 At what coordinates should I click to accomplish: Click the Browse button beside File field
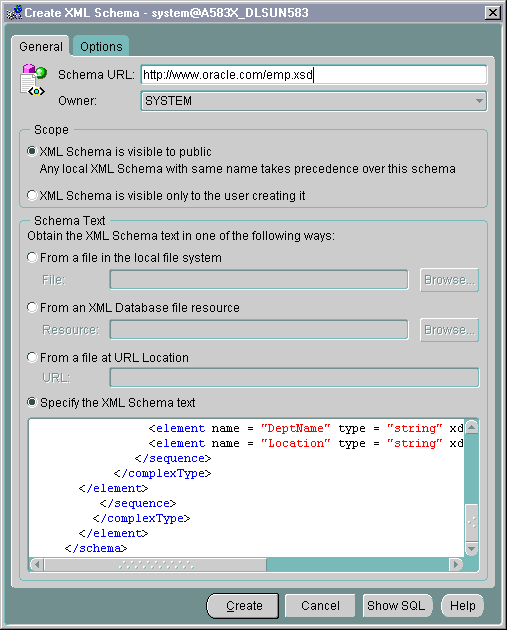pos(449,280)
